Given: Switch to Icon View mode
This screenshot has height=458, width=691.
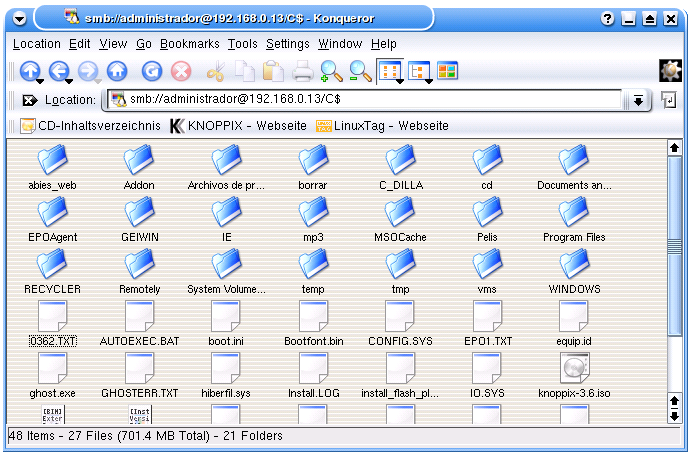Looking at the screenshot, I should pyautogui.click(x=388, y=70).
